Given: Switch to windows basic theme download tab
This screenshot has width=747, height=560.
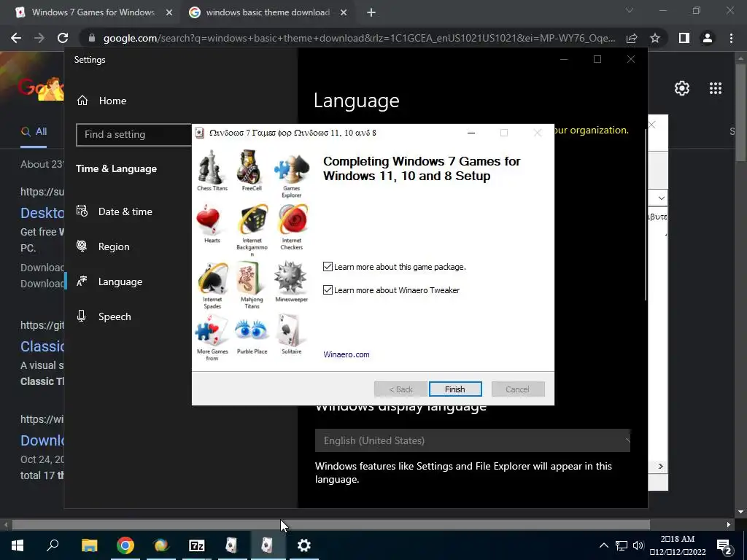Looking at the screenshot, I should [268, 12].
